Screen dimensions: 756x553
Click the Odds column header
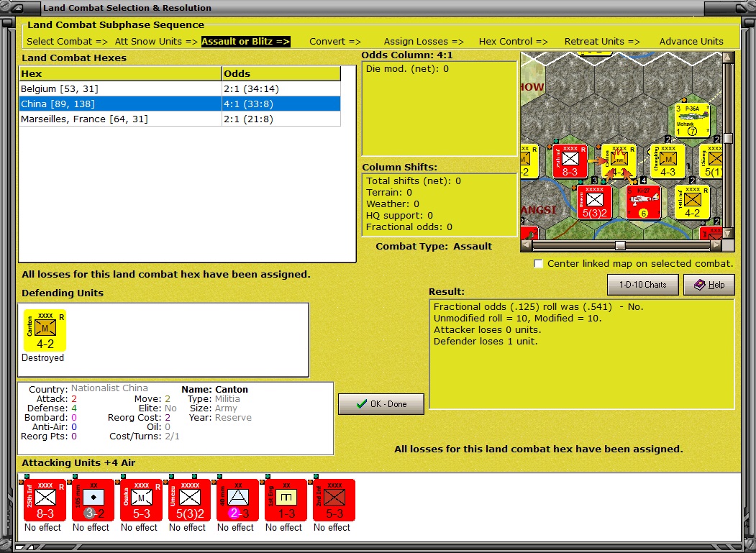(281, 74)
